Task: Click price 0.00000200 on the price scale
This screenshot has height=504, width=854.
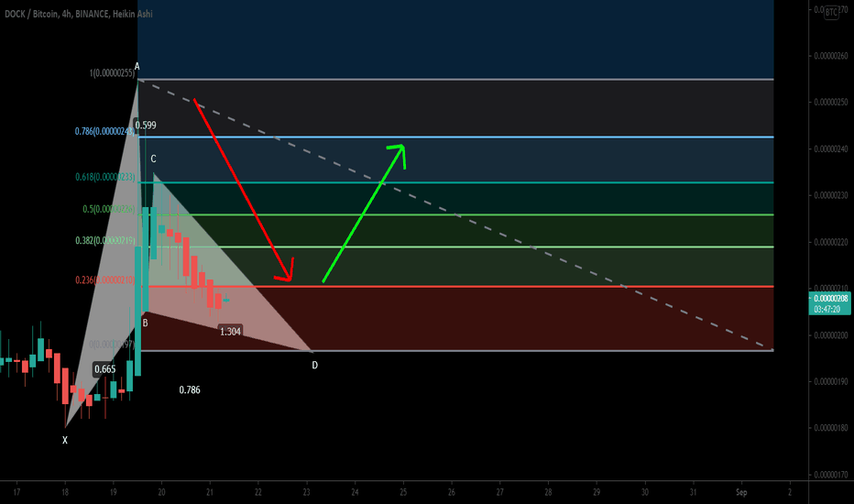Action: coord(830,335)
